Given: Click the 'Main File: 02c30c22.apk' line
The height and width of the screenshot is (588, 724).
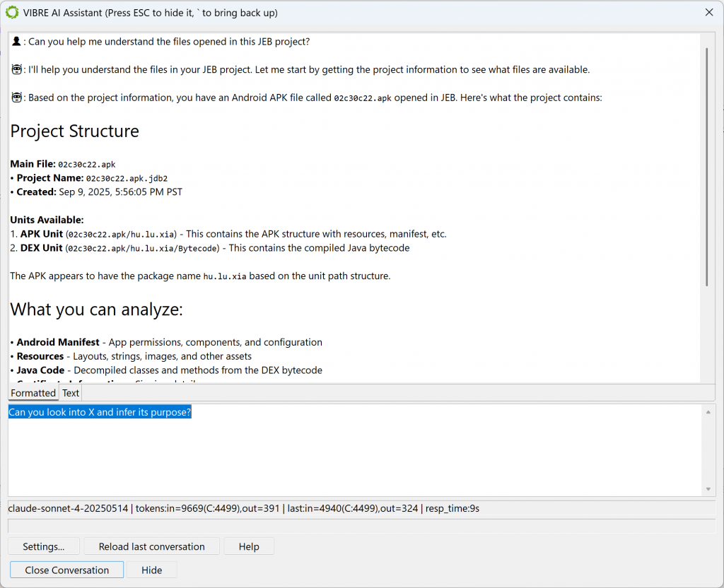Looking at the screenshot, I should 63,164.
